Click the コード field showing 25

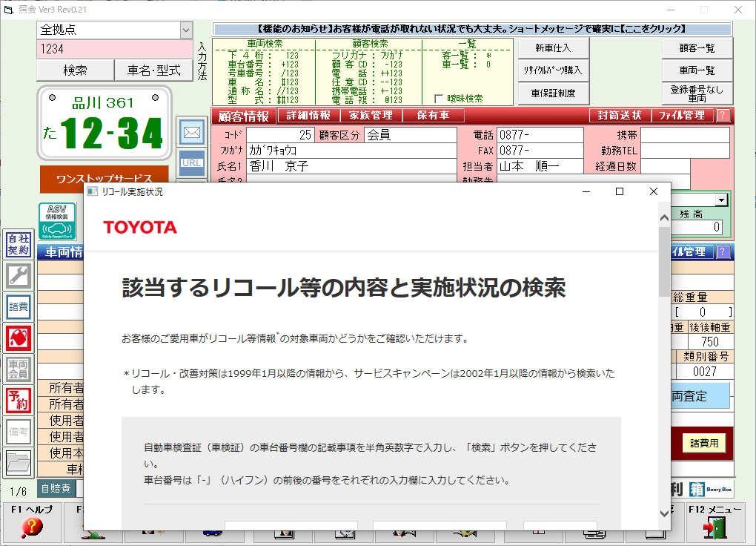280,135
